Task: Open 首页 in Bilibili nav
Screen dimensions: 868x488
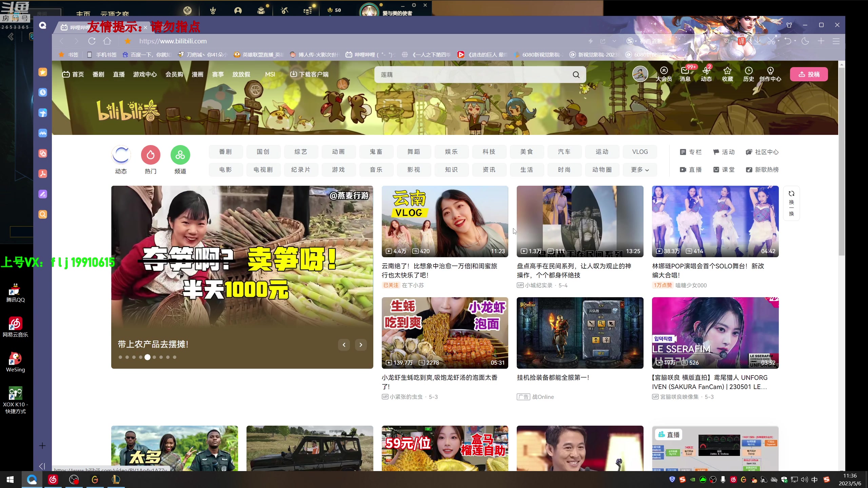Action: click(x=73, y=74)
